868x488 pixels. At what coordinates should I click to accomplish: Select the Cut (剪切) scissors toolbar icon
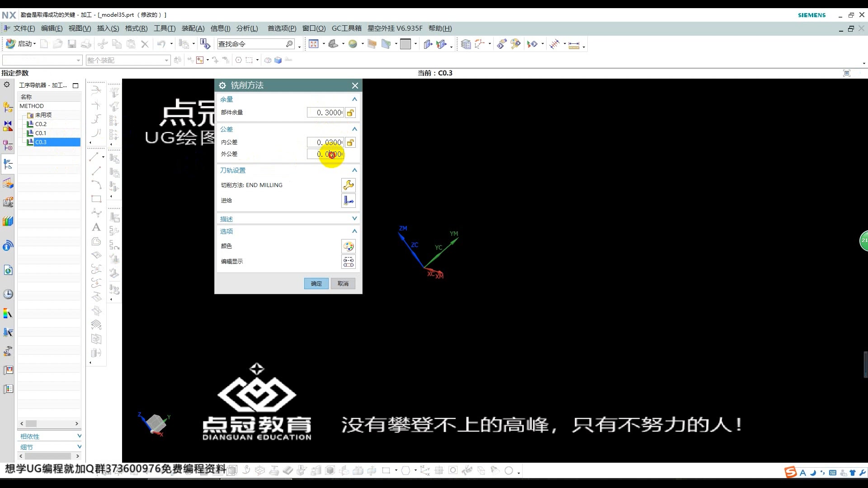click(x=102, y=43)
